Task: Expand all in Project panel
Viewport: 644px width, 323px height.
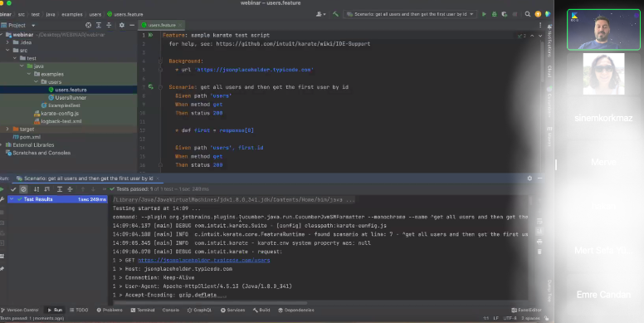Action: click(x=99, y=25)
